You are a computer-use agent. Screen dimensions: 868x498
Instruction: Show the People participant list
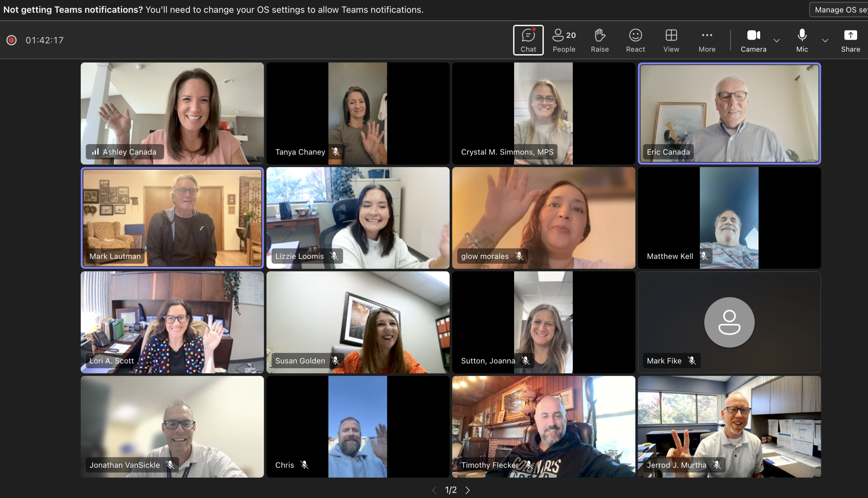pyautogui.click(x=564, y=40)
